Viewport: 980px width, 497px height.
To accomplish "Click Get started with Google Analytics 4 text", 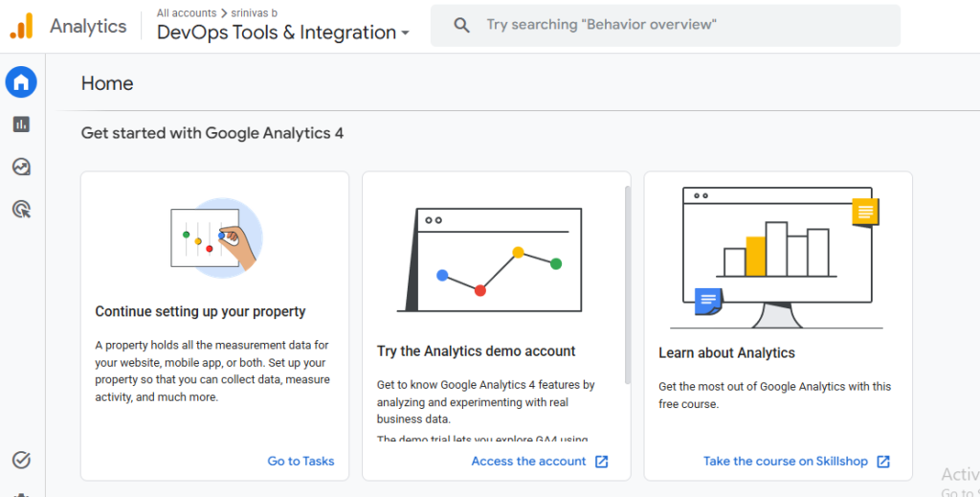I will pos(212,133).
